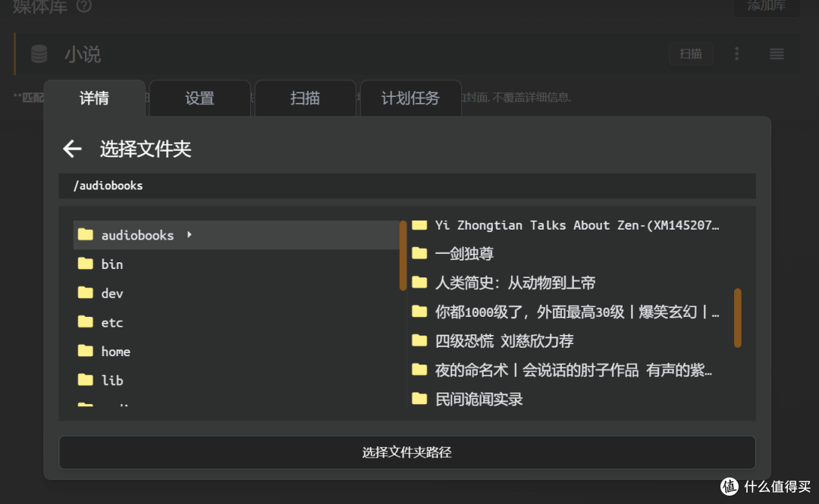
Task: Click folder icon beside 你都1000级了
Action: click(x=419, y=311)
